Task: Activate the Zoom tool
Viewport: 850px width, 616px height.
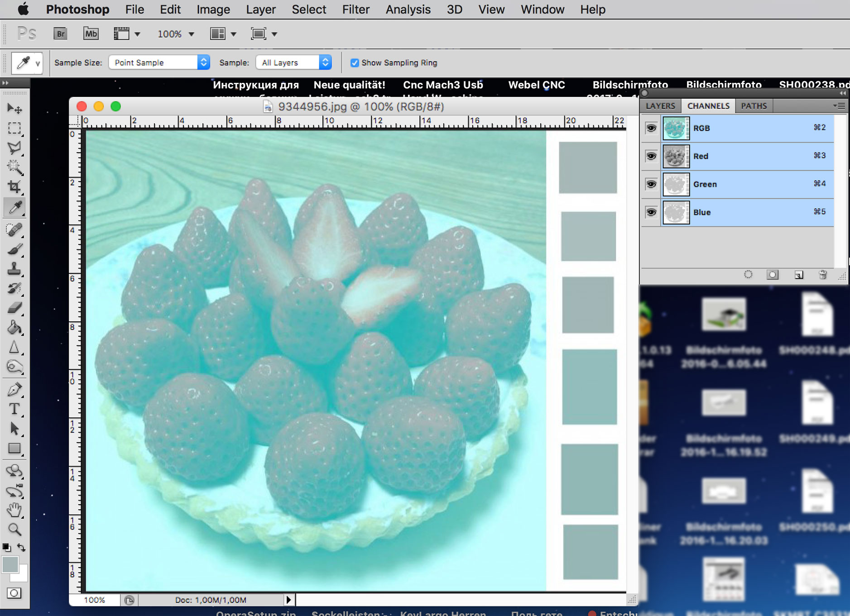Action: 14,529
